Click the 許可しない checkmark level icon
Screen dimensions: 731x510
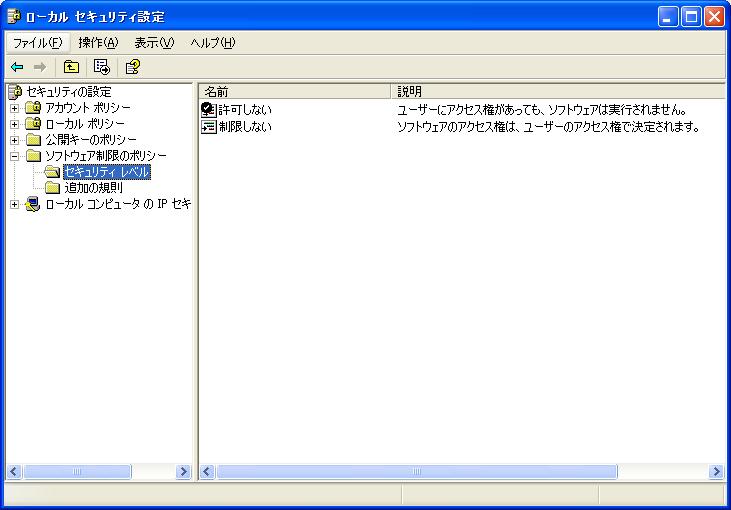(x=208, y=110)
